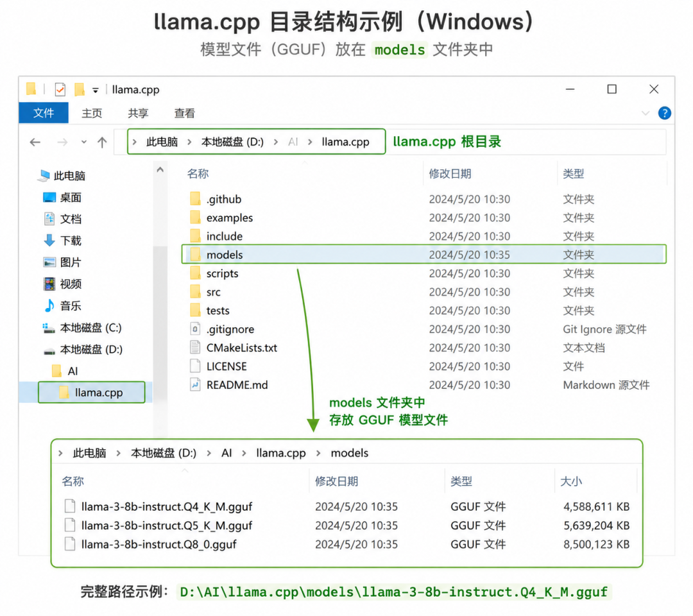693x616 pixels.
Task: Open recent locations dropdown arrow
Action: coord(84,142)
